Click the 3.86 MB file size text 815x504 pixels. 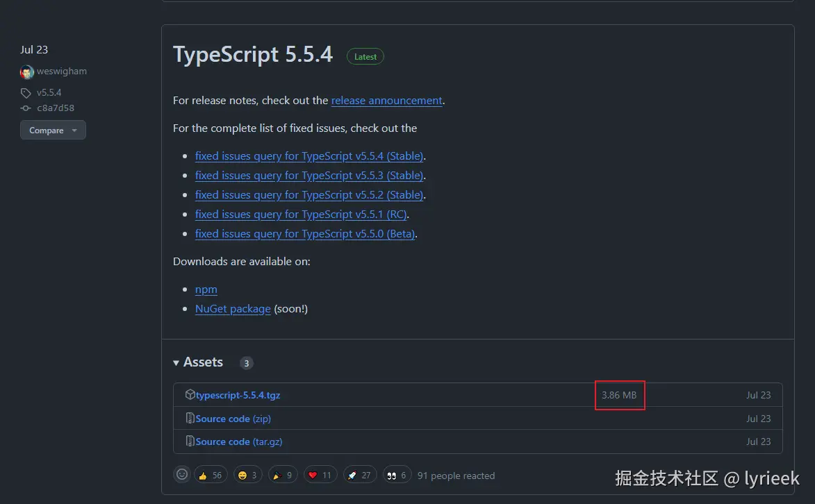(x=619, y=395)
